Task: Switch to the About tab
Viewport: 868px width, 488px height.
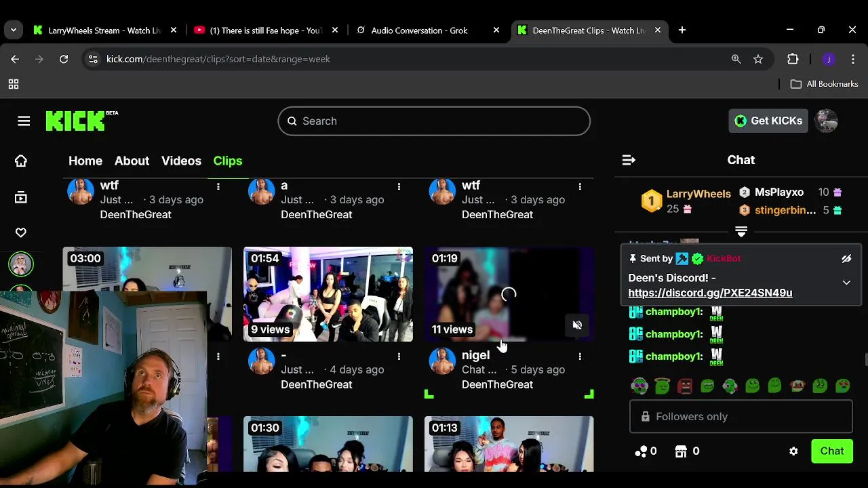Action: point(132,161)
